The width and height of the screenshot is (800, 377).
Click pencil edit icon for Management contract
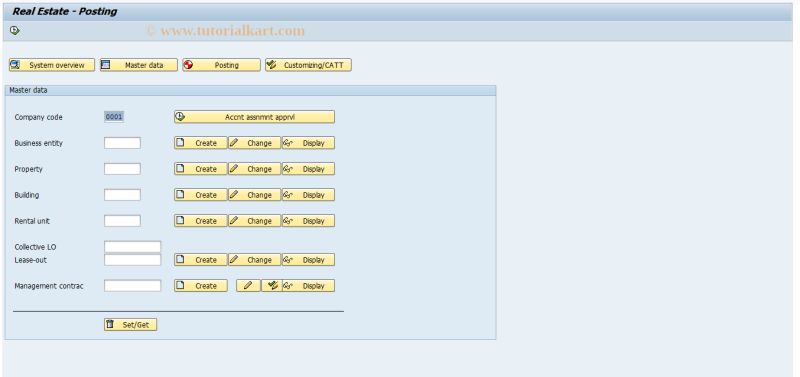pyautogui.click(x=248, y=286)
